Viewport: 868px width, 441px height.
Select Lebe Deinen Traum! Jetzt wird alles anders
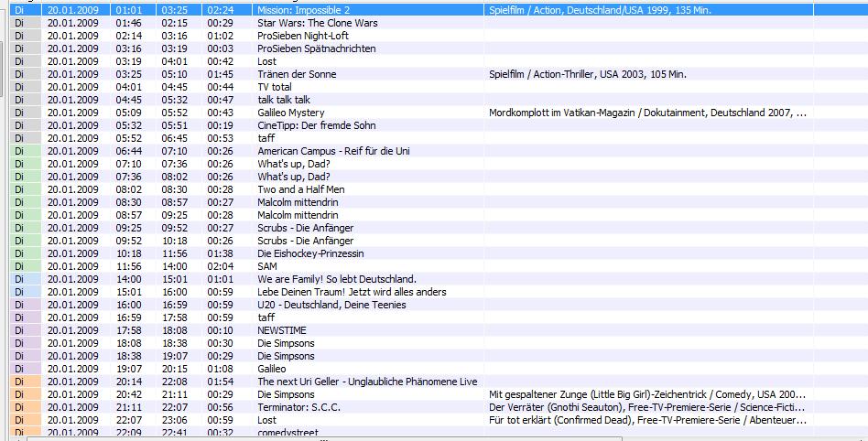[352, 292]
